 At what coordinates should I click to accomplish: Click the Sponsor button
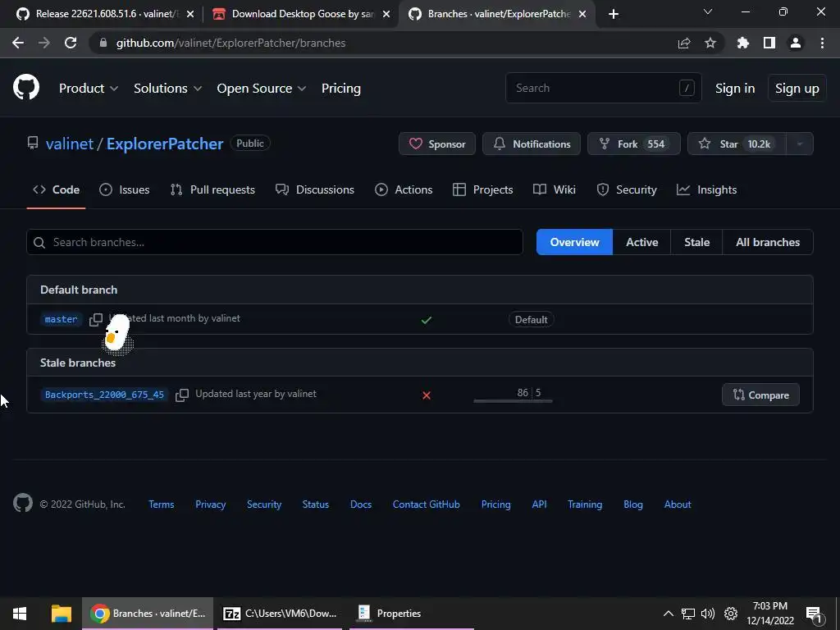437,144
